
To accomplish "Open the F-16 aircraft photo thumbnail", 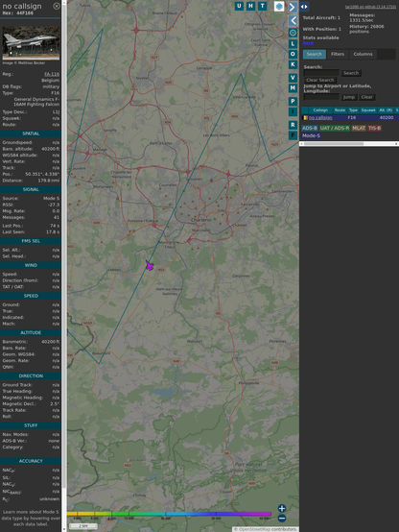I will point(31,43).
